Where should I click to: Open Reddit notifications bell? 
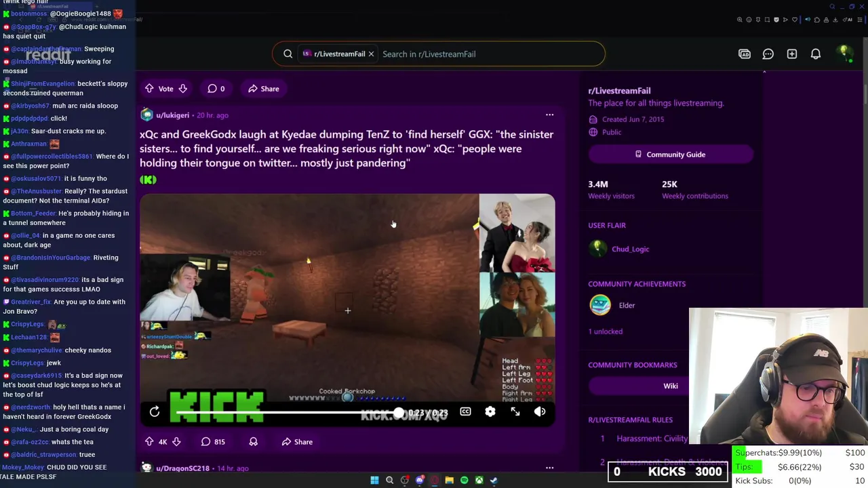point(816,54)
